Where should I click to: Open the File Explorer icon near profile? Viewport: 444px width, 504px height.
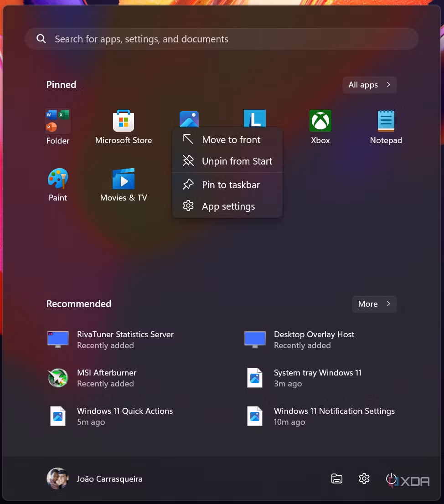[x=336, y=478]
